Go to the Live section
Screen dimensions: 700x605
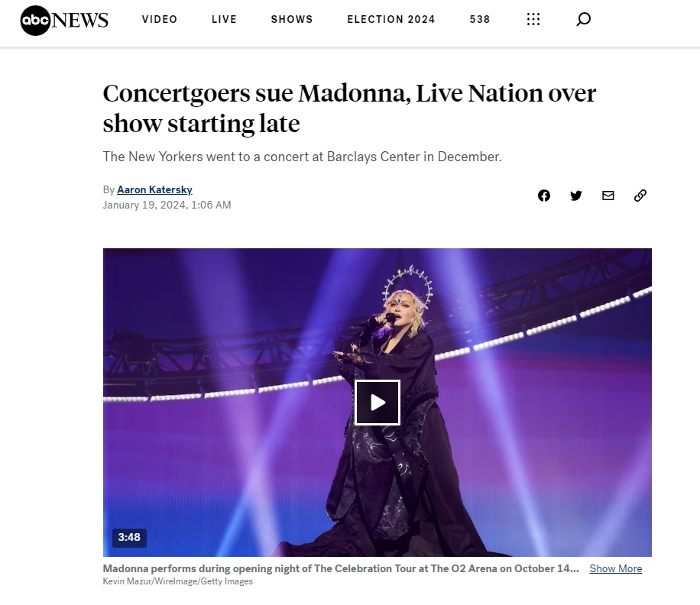click(224, 19)
